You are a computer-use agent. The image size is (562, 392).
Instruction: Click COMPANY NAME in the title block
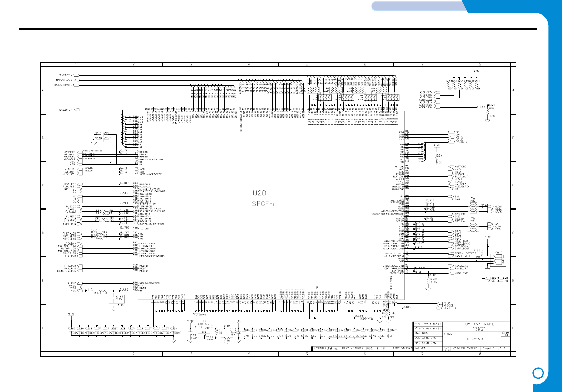478,324
